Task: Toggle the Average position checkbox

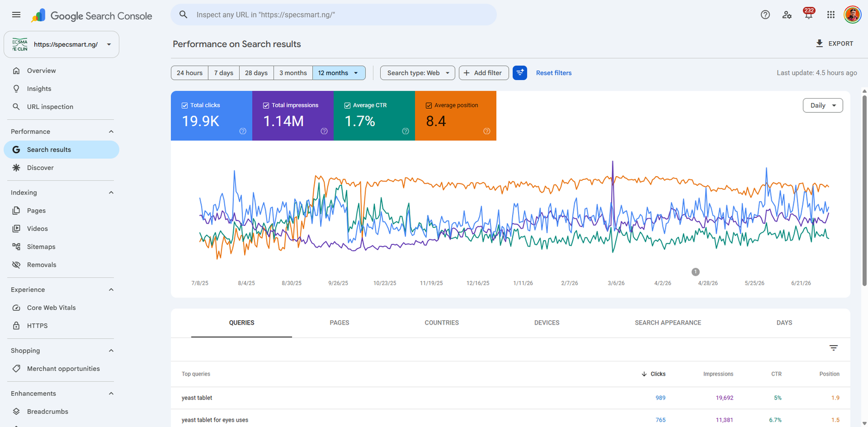Action: pyautogui.click(x=429, y=106)
